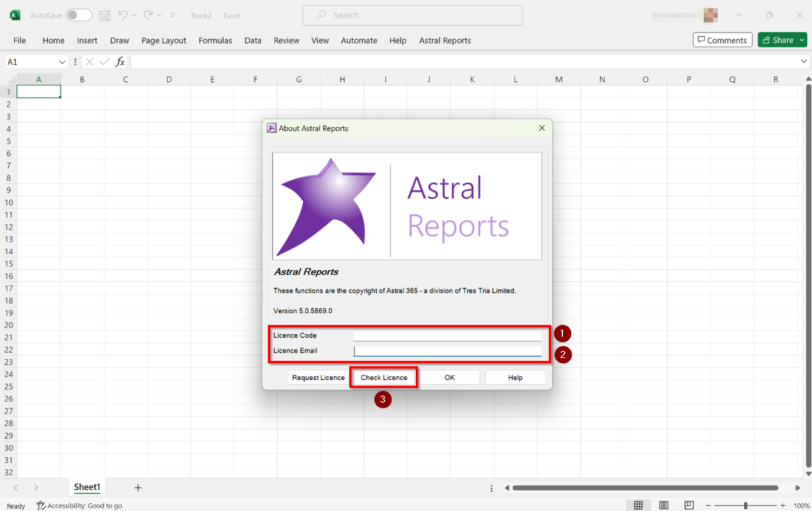Click the Share button
This screenshot has width=812, height=511.
(x=783, y=40)
